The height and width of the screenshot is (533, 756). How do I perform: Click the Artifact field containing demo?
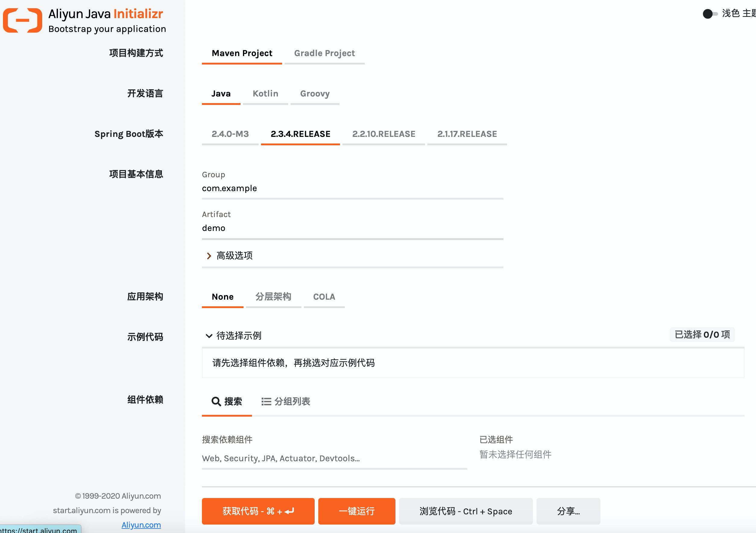[x=352, y=229]
